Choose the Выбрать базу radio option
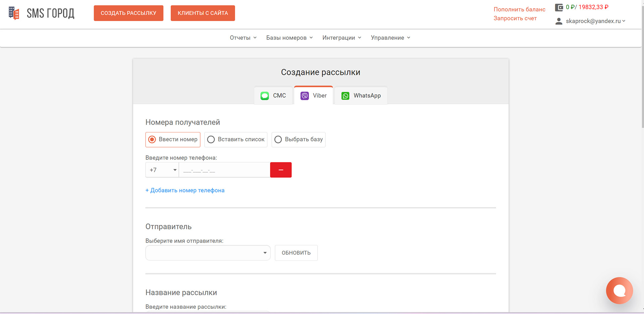 point(278,139)
